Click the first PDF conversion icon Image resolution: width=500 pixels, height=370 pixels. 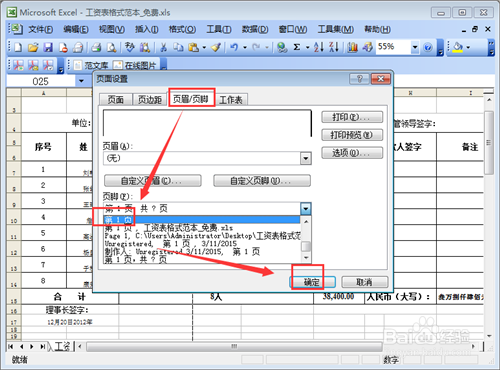click(18, 65)
